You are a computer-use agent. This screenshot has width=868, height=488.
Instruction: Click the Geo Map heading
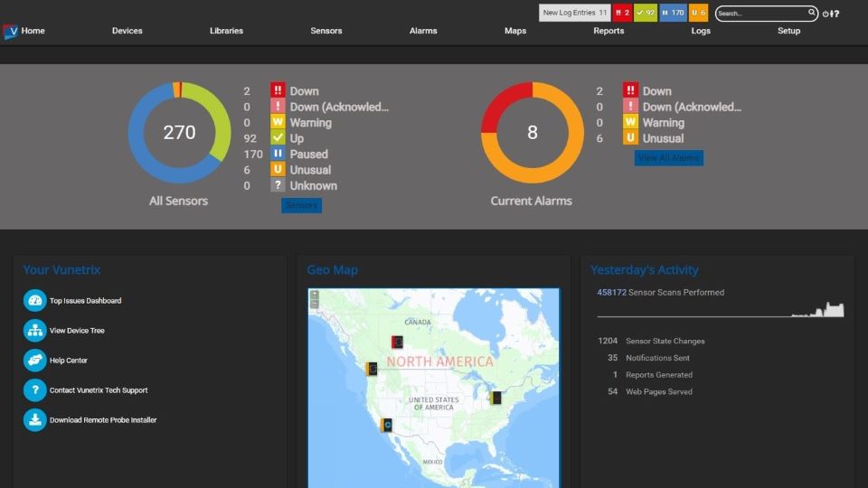(x=332, y=270)
